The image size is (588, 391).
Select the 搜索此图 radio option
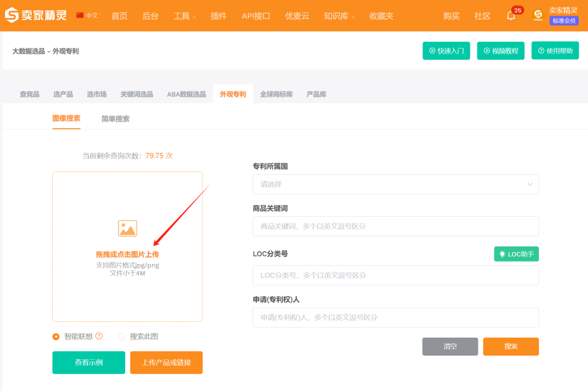121,337
